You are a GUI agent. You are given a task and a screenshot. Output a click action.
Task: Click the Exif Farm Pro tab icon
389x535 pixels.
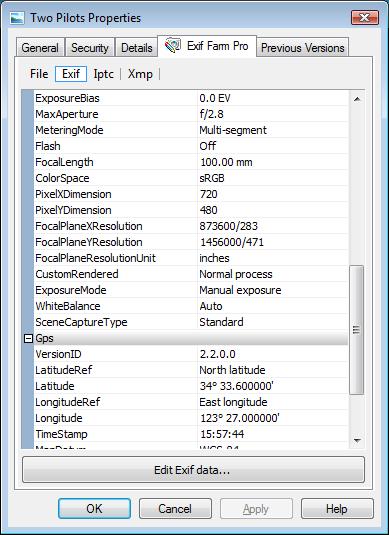(173, 45)
